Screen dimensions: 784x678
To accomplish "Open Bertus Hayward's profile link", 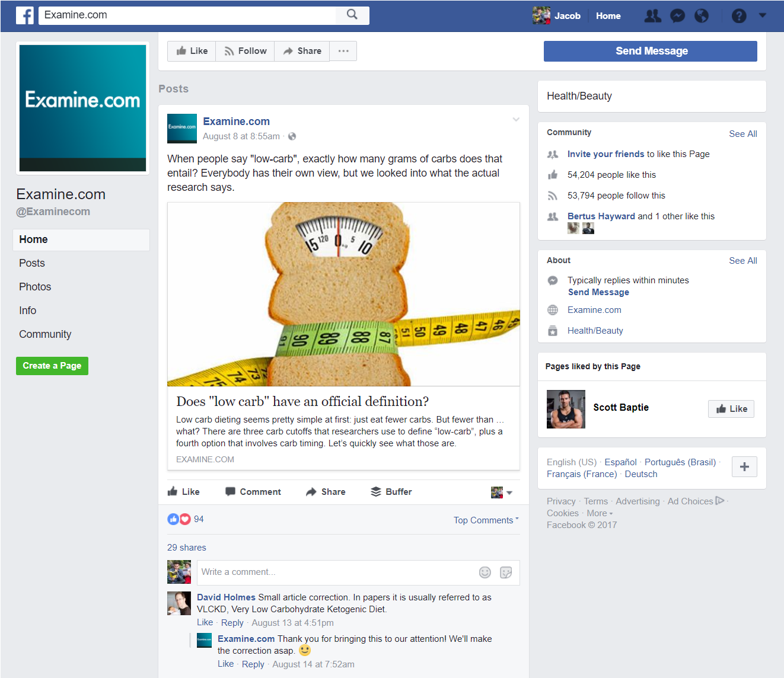I will (x=601, y=216).
